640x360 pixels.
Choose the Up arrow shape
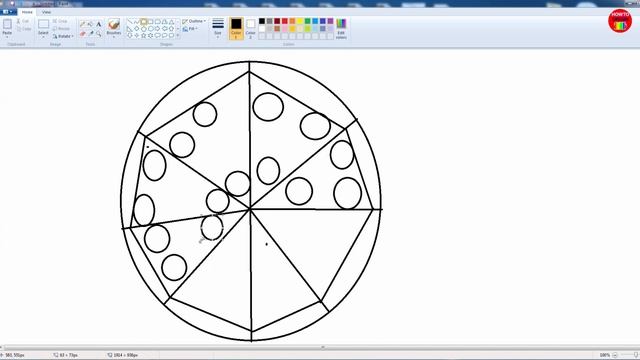click(x=171, y=29)
